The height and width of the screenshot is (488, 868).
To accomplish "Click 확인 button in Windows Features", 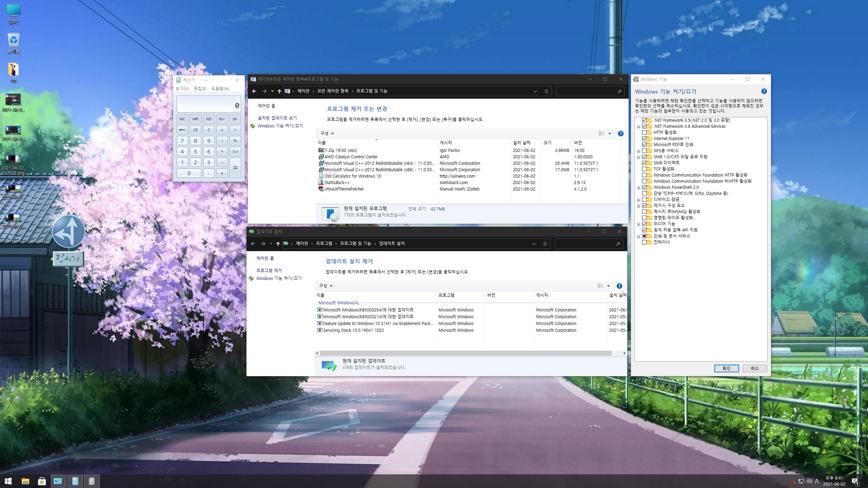I will (x=726, y=368).
